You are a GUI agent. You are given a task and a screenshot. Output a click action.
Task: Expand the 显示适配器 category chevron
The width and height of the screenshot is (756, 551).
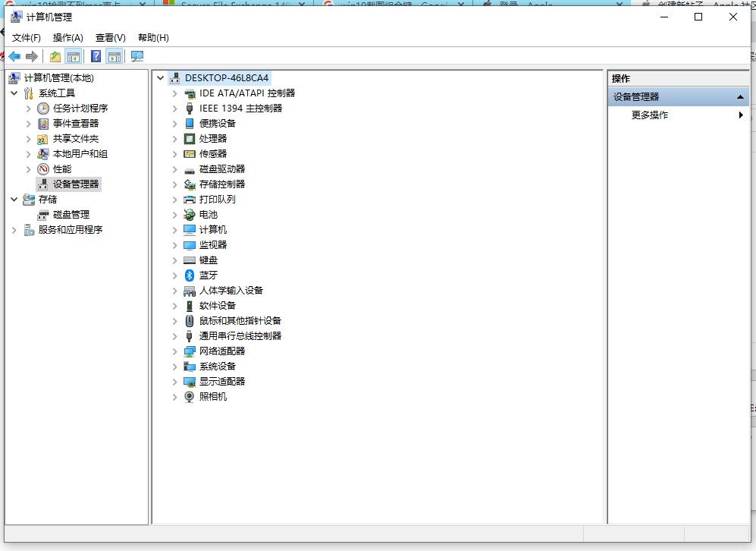tap(174, 381)
